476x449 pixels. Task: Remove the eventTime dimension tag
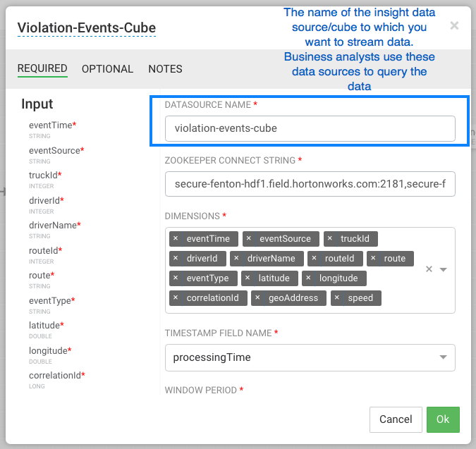(x=176, y=239)
